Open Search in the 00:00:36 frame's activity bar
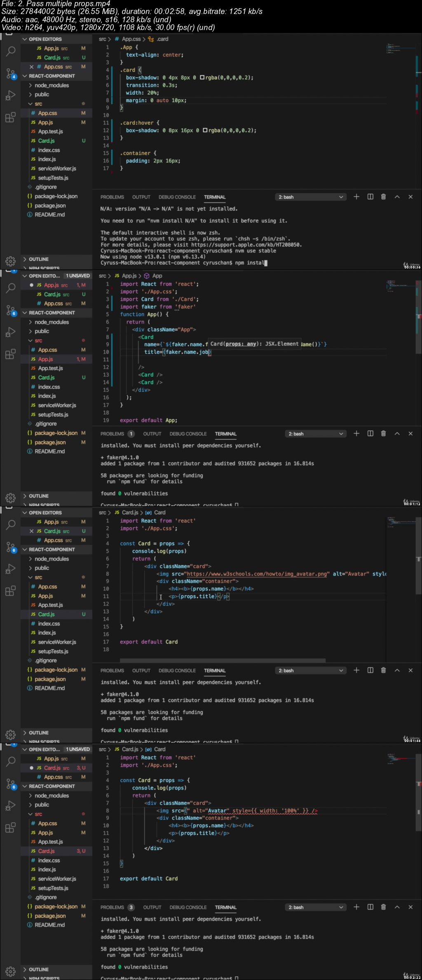This screenshot has width=422, height=980. coord(11,51)
